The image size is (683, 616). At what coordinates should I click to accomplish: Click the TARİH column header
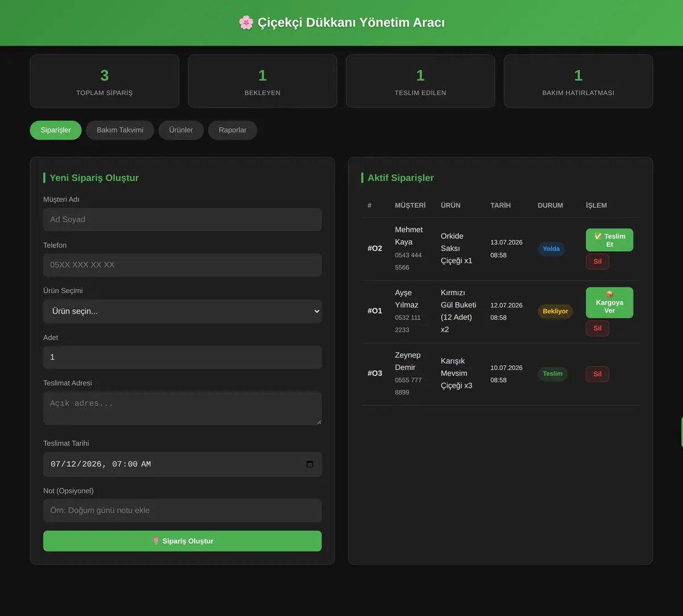click(x=501, y=206)
